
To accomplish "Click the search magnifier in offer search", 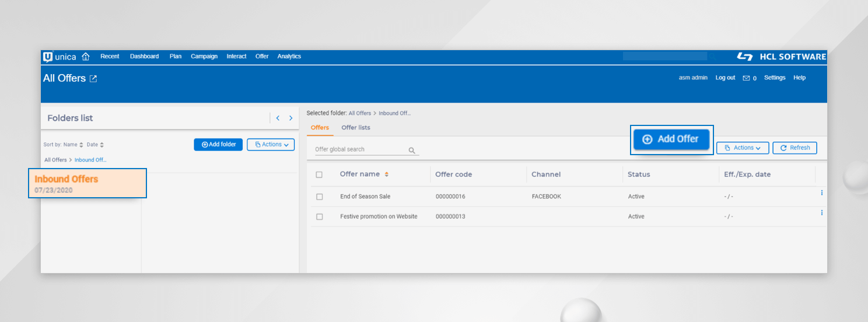I will tap(412, 150).
